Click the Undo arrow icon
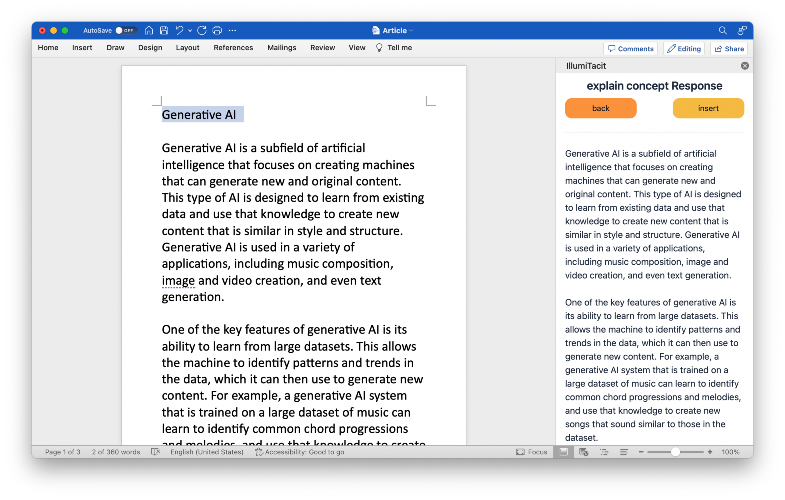The width and height of the screenshot is (785, 500). [179, 31]
